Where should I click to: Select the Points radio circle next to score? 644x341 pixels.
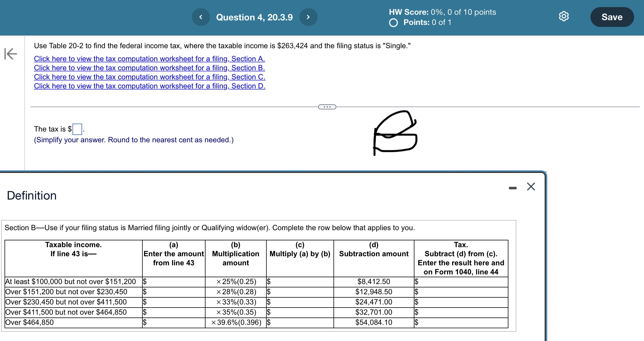pyautogui.click(x=394, y=23)
